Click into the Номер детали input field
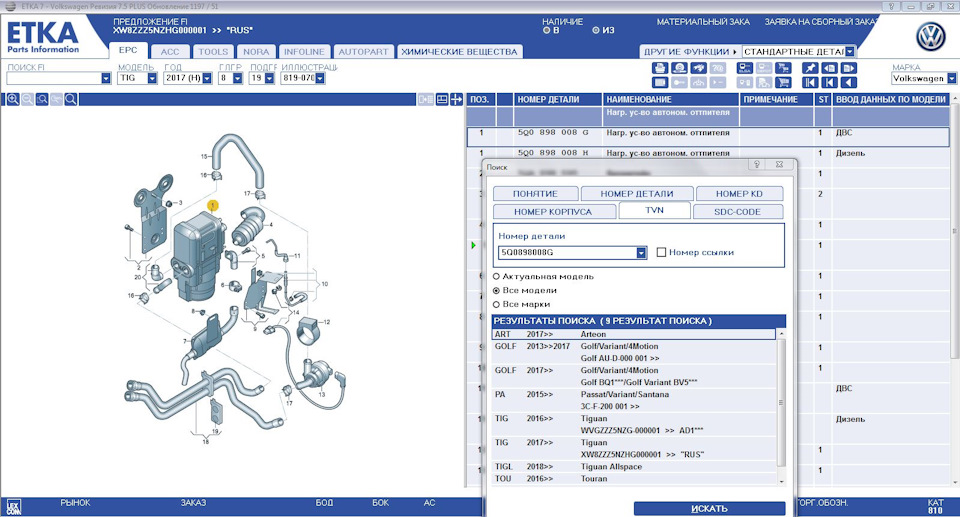 pyautogui.click(x=568, y=252)
